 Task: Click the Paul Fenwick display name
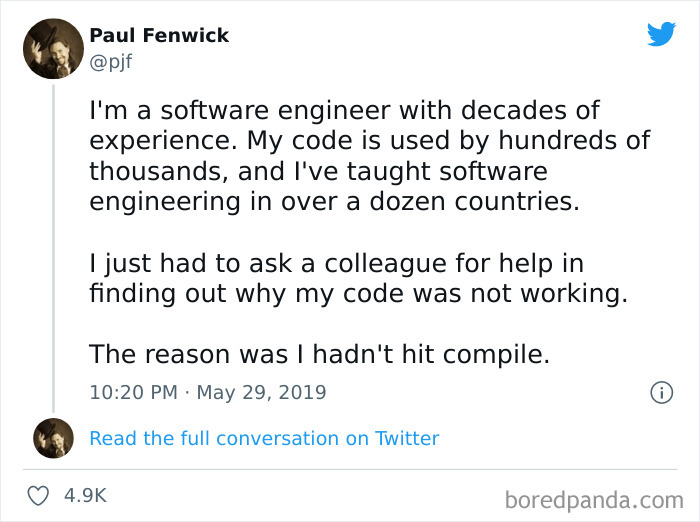(159, 35)
